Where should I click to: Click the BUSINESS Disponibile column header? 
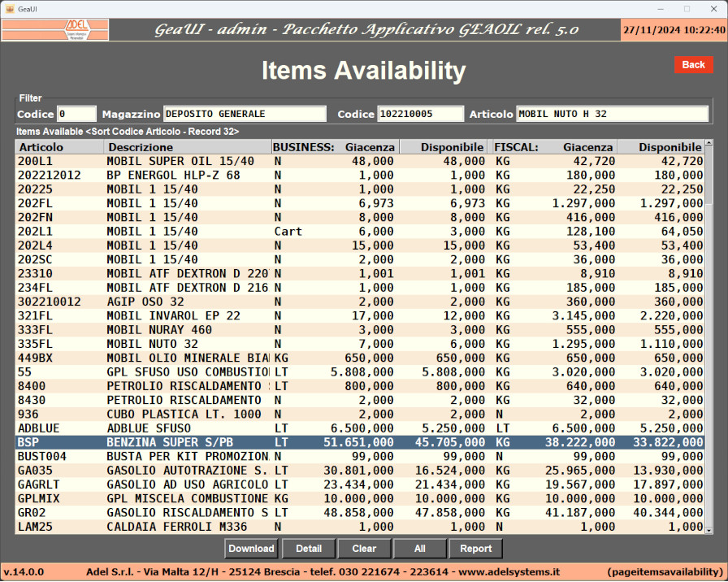pyautogui.click(x=444, y=147)
